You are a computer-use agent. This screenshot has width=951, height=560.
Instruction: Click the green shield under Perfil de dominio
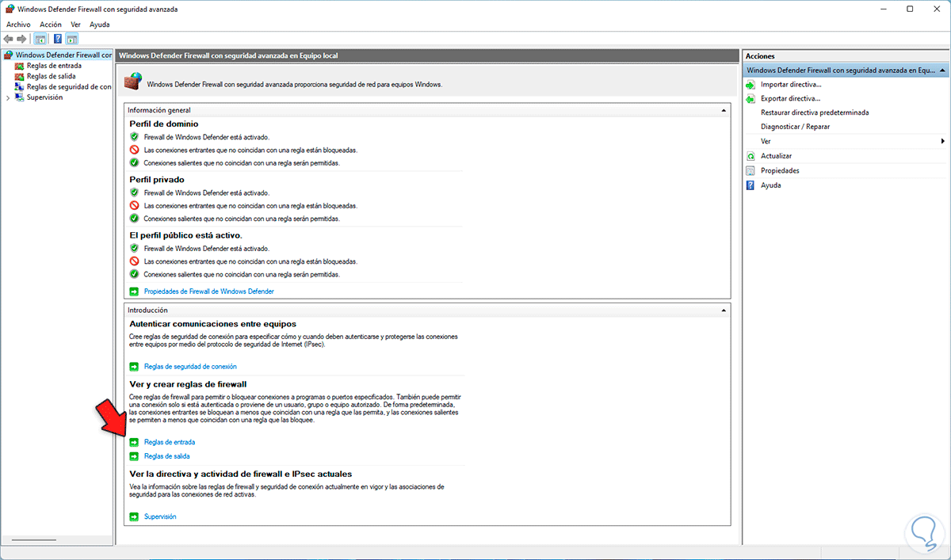click(134, 137)
